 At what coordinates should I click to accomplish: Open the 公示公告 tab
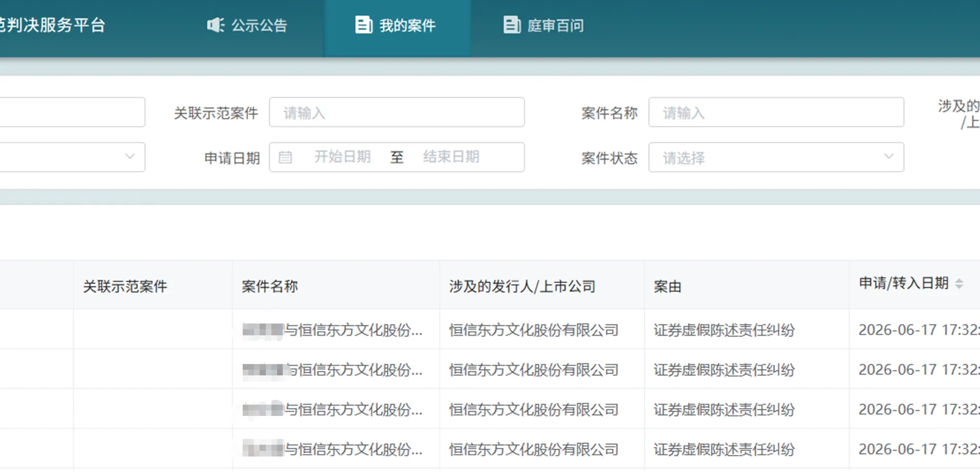[247, 25]
